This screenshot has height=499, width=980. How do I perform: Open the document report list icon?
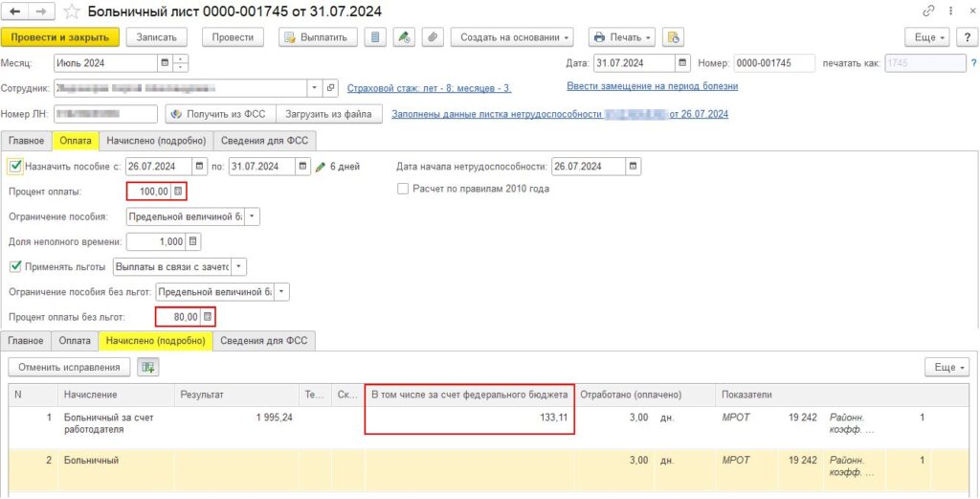coord(375,37)
